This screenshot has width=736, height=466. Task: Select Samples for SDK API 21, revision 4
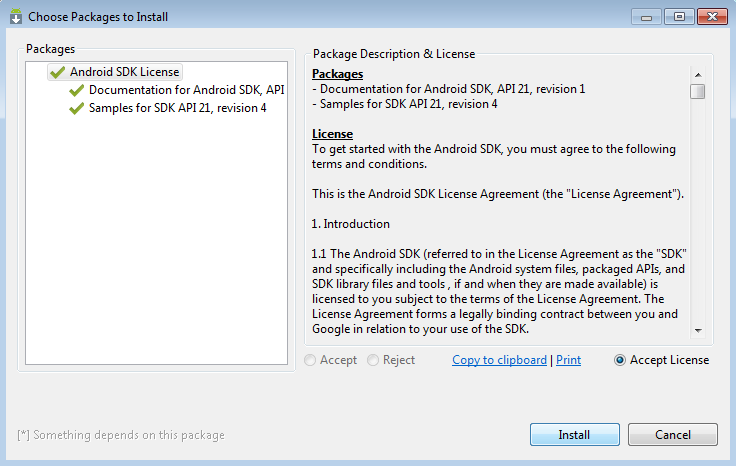177,108
